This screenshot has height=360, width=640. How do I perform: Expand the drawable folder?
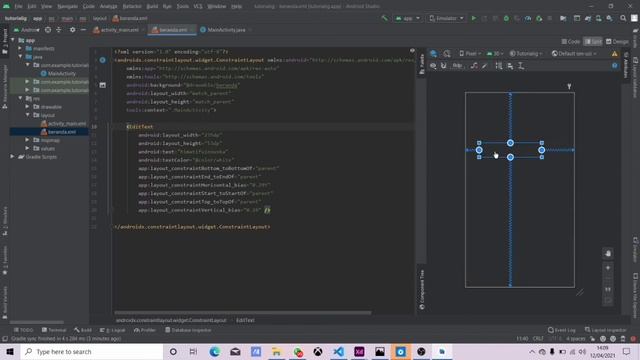click(27, 107)
